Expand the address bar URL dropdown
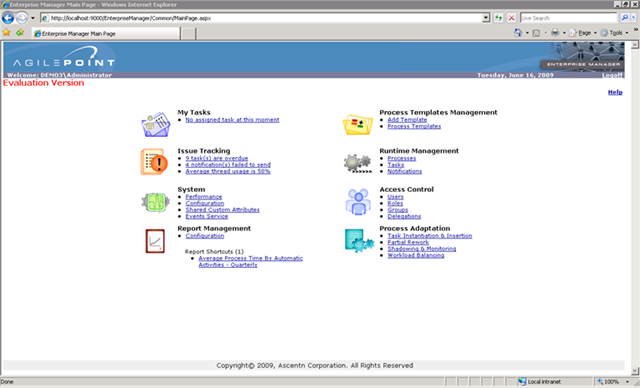Image resolution: width=640 pixels, height=388 pixels. tap(486, 18)
